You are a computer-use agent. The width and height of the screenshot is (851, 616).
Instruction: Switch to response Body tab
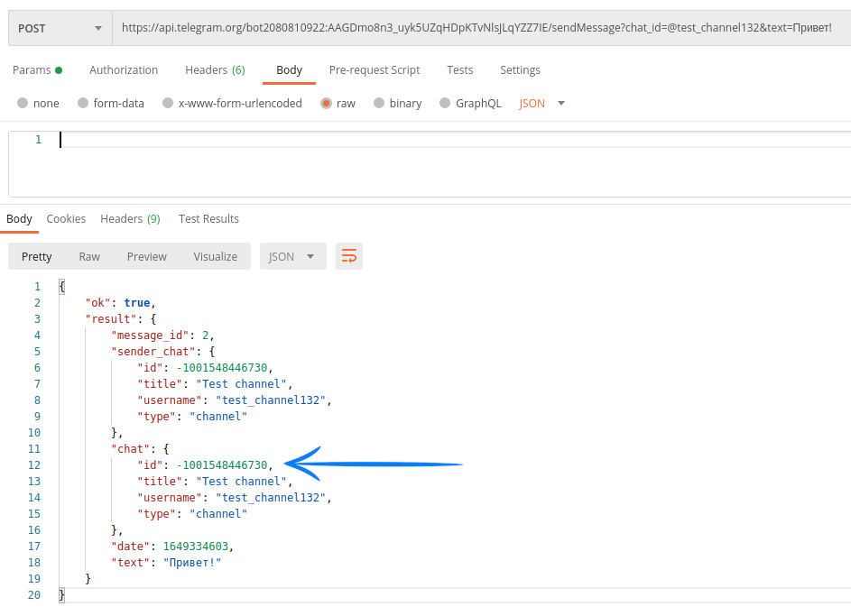pos(19,218)
